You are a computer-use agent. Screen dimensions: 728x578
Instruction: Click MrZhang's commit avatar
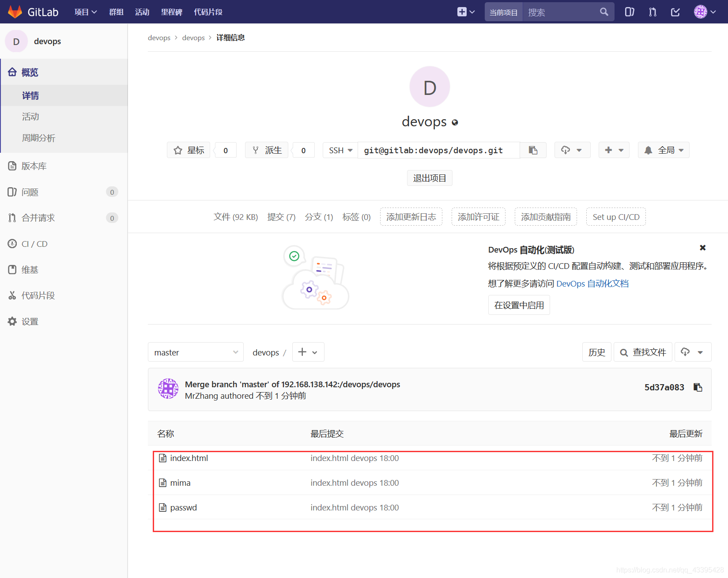(x=168, y=389)
